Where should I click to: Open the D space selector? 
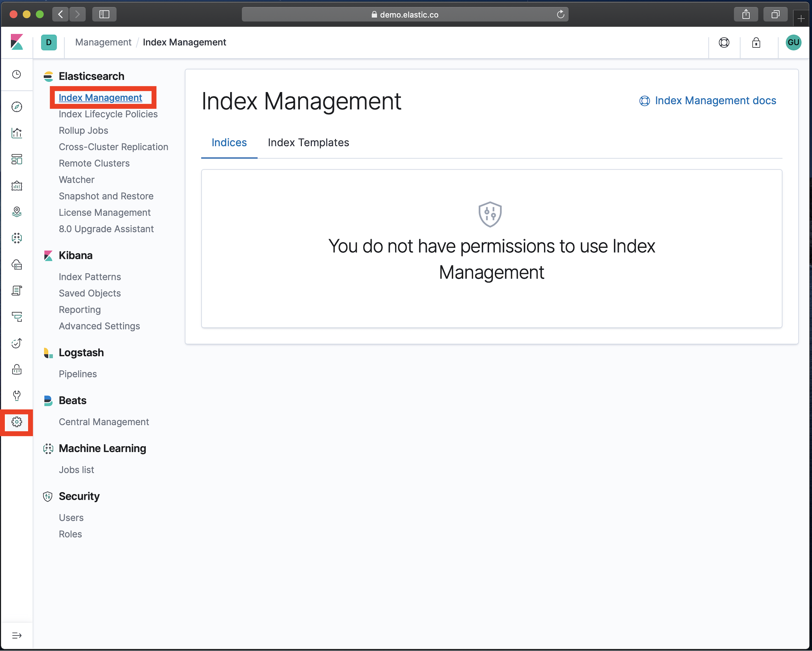tap(49, 43)
